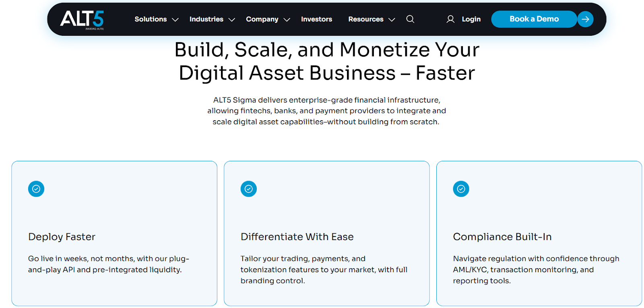
Task: Click the checkmark icon above Deploy Faster
Action: tap(36, 189)
